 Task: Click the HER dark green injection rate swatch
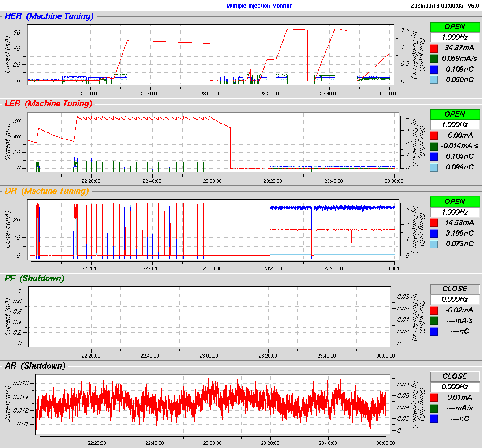click(434, 58)
